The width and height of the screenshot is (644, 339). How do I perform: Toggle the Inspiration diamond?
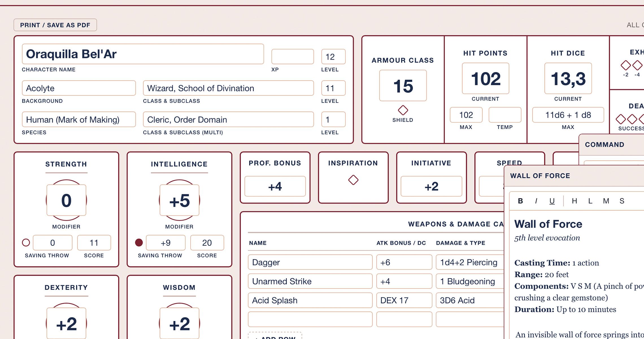click(353, 180)
